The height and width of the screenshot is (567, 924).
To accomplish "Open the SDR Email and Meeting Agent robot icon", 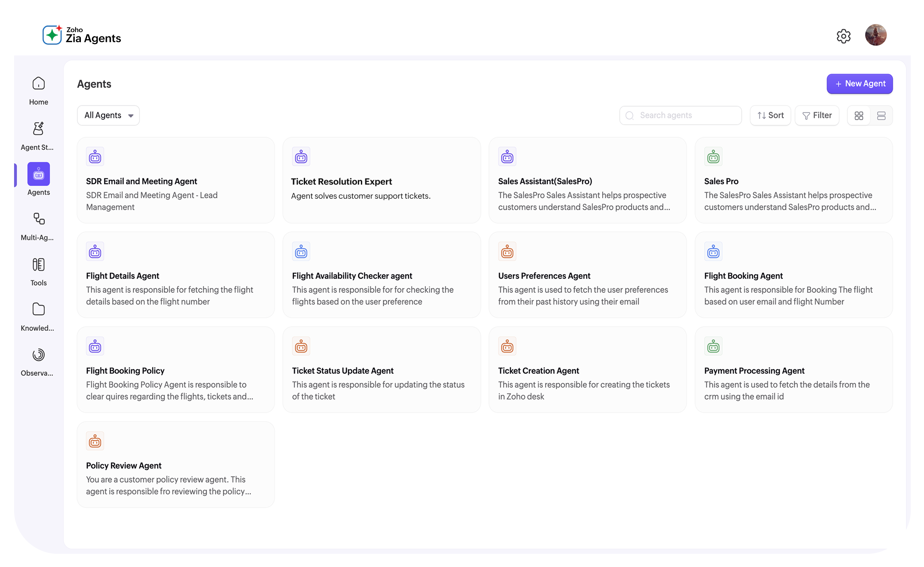I will point(95,156).
